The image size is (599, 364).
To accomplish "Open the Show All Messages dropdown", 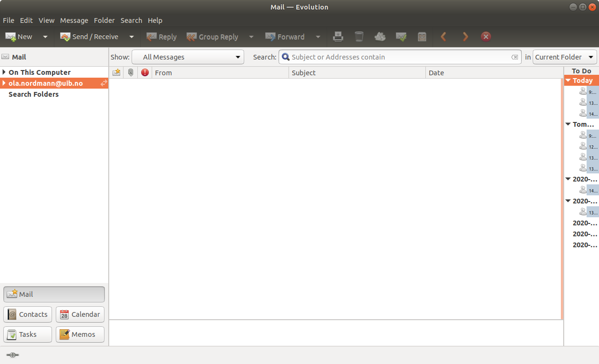I will pyautogui.click(x=188, y=57).
